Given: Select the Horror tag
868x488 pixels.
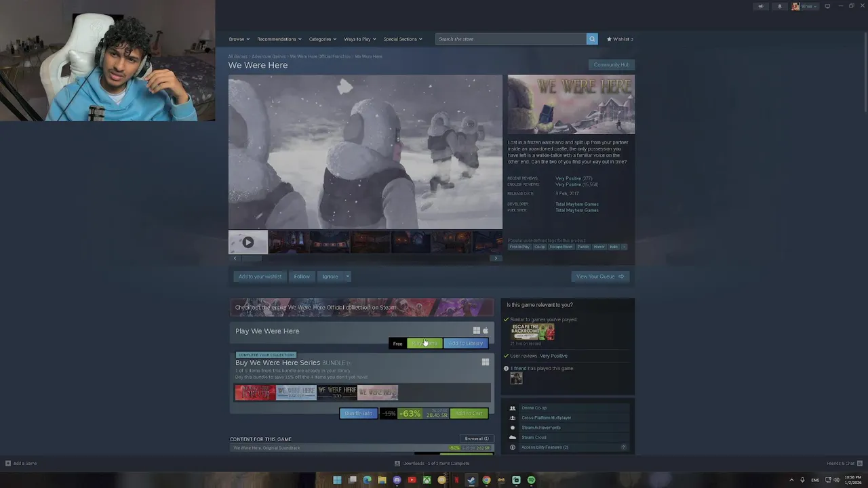Looking at the screenshot, I should click(x=599, y=247).
